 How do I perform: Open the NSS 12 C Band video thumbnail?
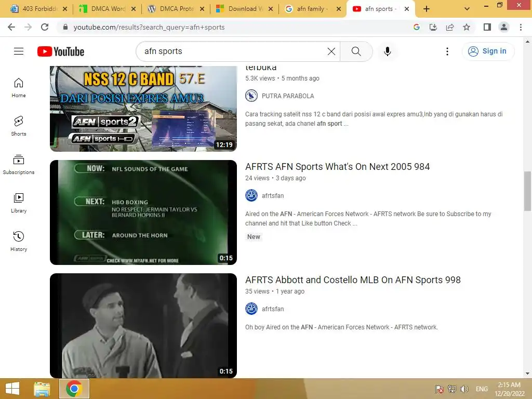[x=143, y=109]
